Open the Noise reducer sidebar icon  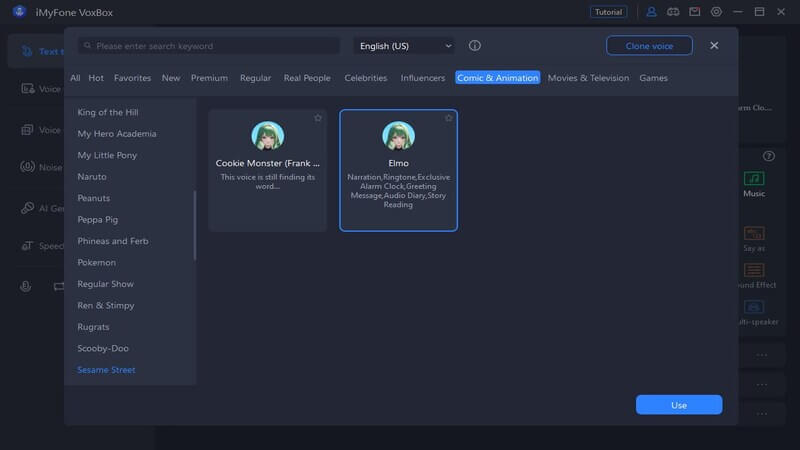click(27, 167)
